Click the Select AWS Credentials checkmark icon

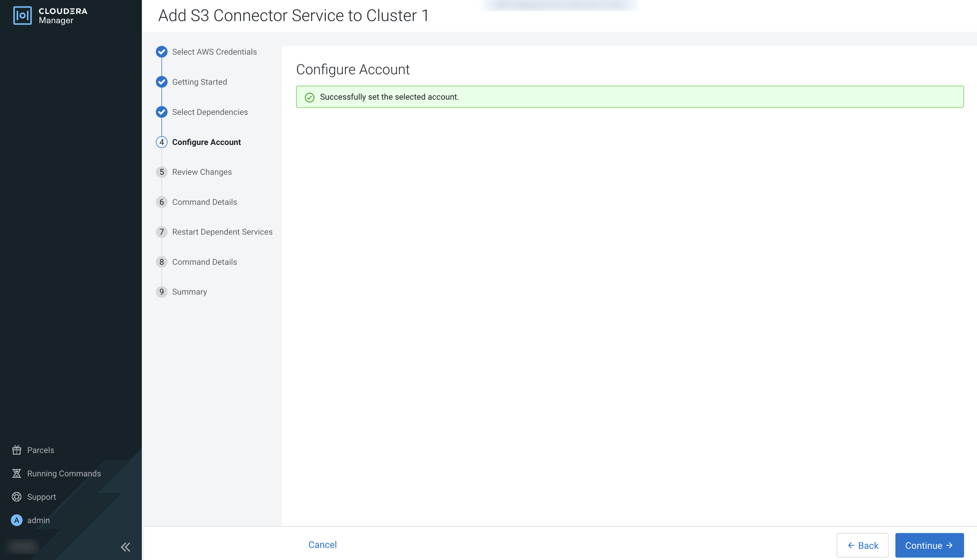162,52
